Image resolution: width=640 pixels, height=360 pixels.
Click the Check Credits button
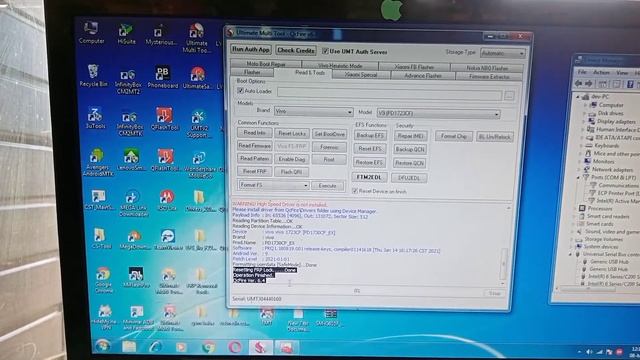296,51
